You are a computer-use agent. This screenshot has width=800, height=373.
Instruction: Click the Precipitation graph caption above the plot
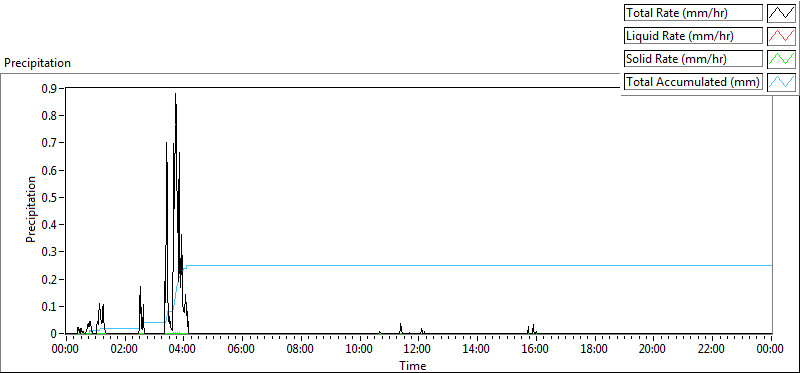37,63
